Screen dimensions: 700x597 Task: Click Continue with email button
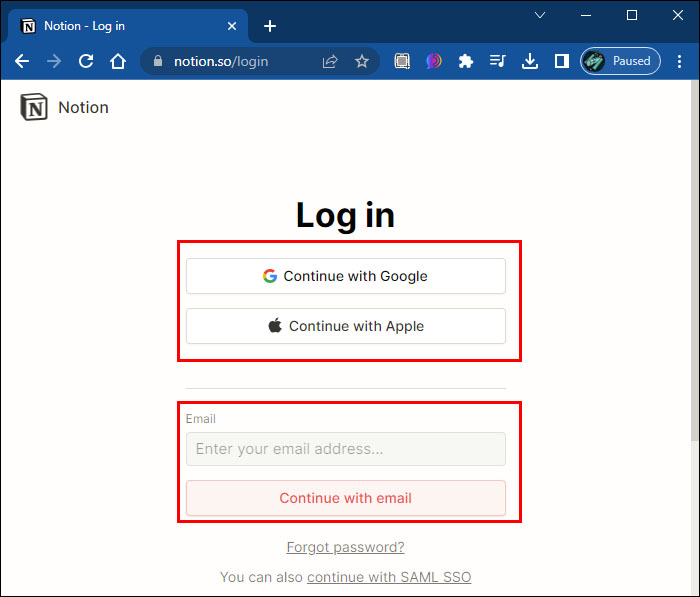[346, 498]
